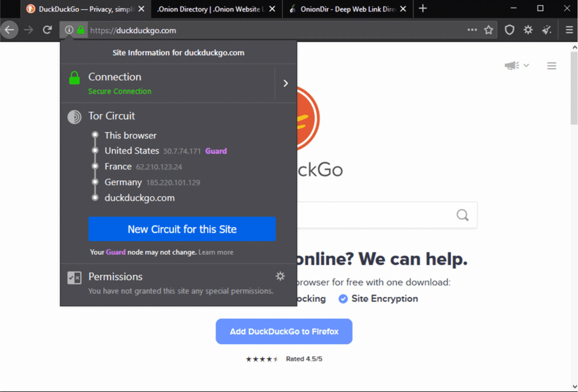Minimize the browser window
This screenshot has height=392, width=578.
[x=514, y=8]
